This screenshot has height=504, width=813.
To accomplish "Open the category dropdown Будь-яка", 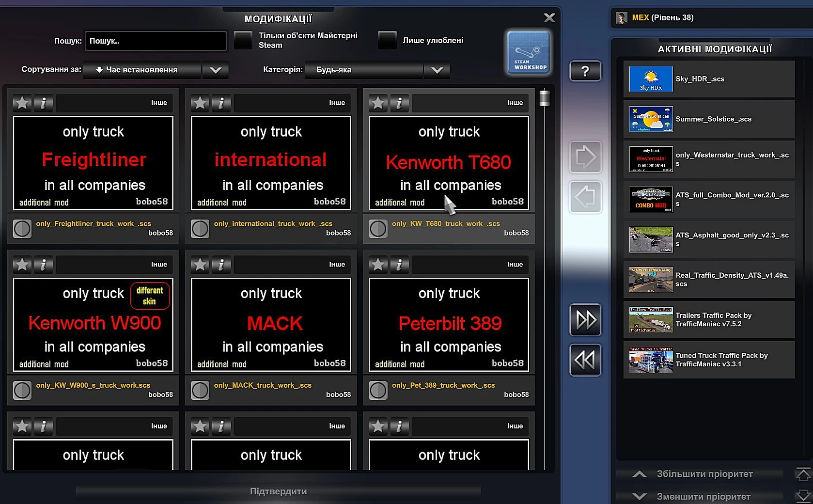I will 437,70.
